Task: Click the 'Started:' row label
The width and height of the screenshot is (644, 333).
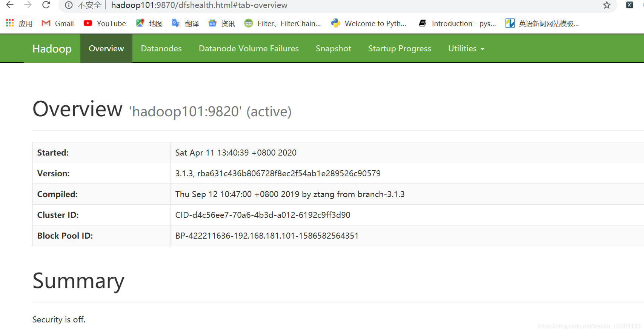Action: (53, 153)
